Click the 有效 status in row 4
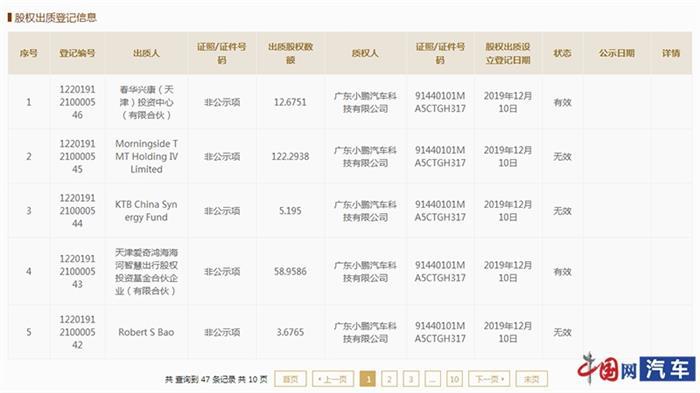Image resolution: width=700 pixels, height=393 pixels. coord(562,272)
